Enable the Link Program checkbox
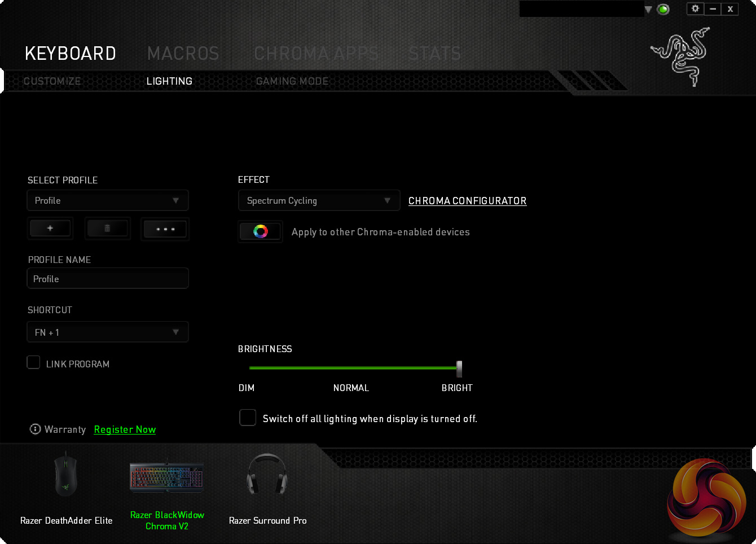This screenshot has height=544, width=756. (x=33, y=362)
